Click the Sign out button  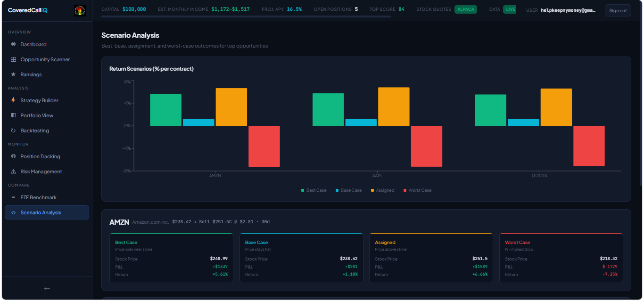pyautogui.click(x=618, y=10)
